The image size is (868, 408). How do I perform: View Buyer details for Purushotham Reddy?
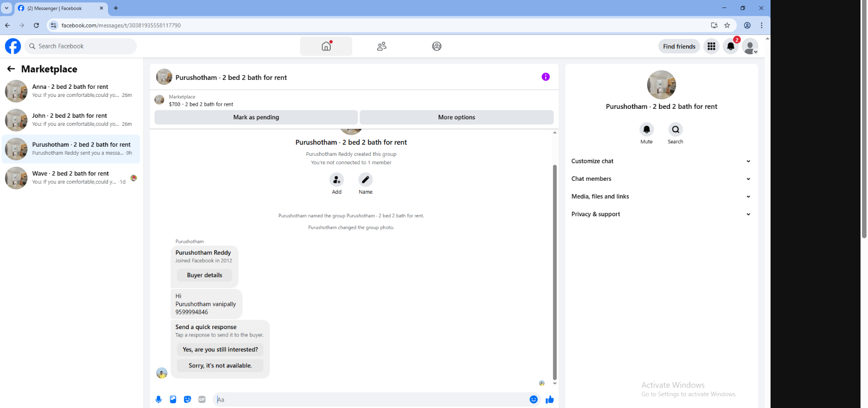coord(204,275)
